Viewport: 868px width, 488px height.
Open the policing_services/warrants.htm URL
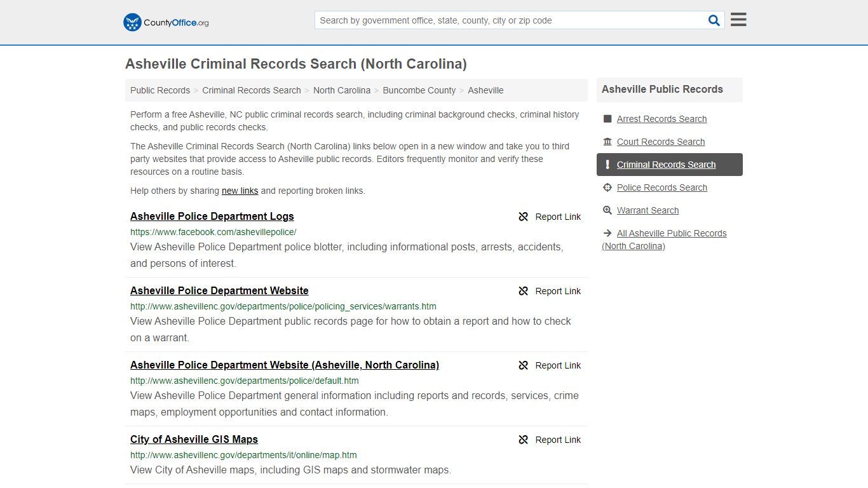pyautogui.click(x=283, y=306)
